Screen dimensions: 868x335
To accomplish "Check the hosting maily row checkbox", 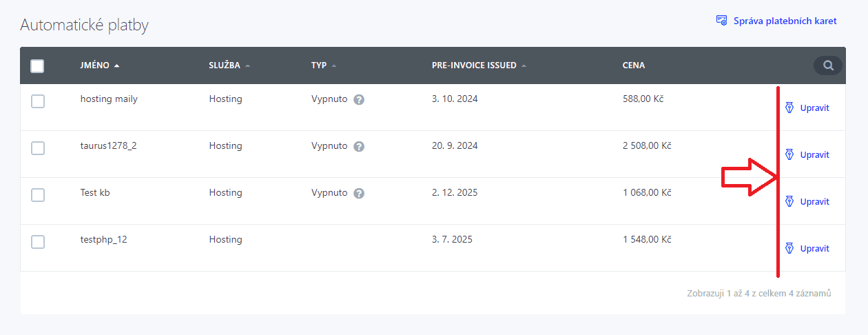I will (38, 101).
